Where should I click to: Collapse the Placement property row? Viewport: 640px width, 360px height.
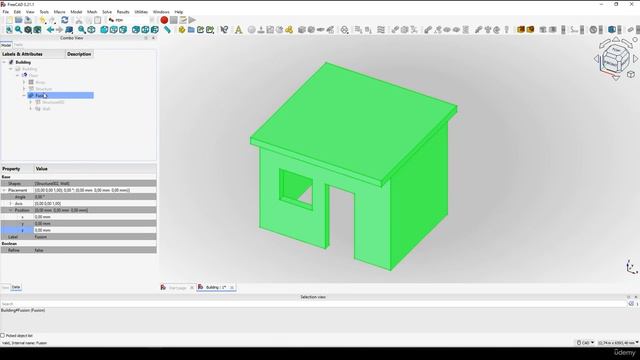pos(4,190)
